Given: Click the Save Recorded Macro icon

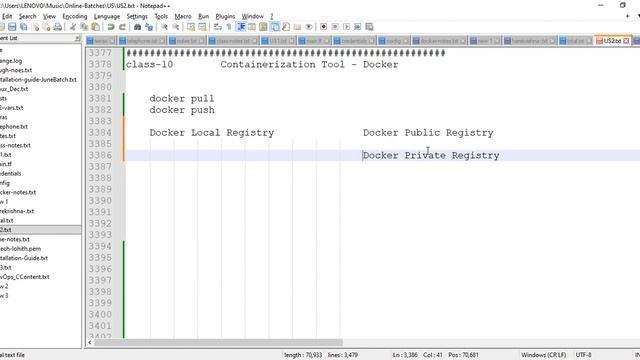Looking at the screenshot, I should [369, 27].
